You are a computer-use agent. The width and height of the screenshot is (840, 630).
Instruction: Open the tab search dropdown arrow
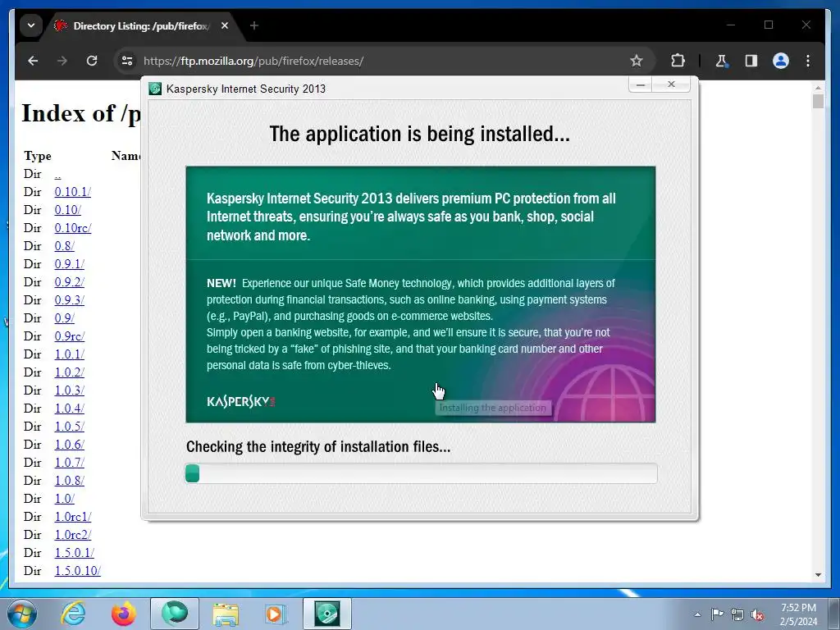pos(31,25)
